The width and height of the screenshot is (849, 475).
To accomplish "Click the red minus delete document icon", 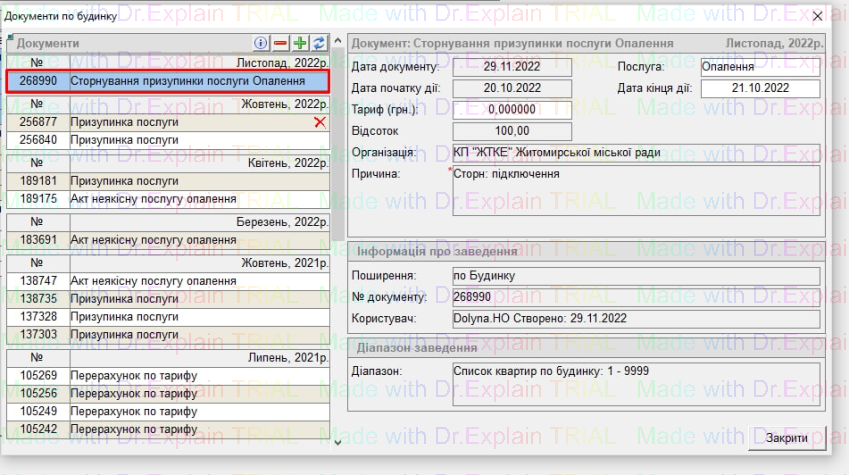I will tap(281, 44).
